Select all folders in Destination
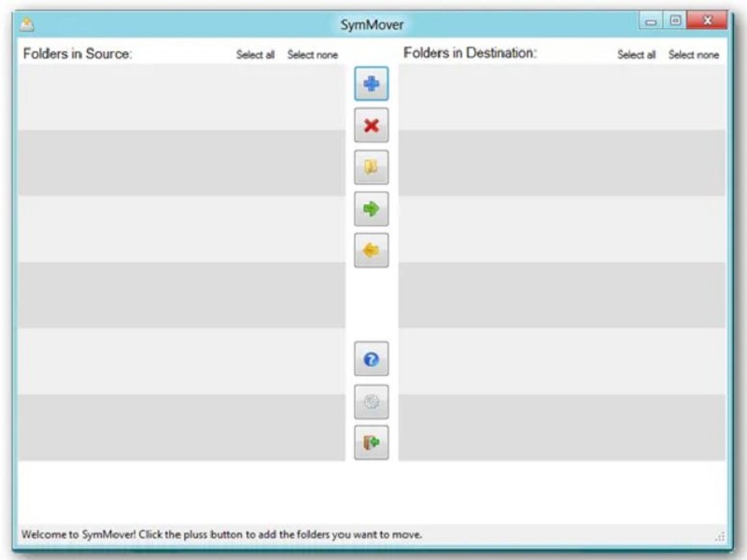 [x=636, y=55]
